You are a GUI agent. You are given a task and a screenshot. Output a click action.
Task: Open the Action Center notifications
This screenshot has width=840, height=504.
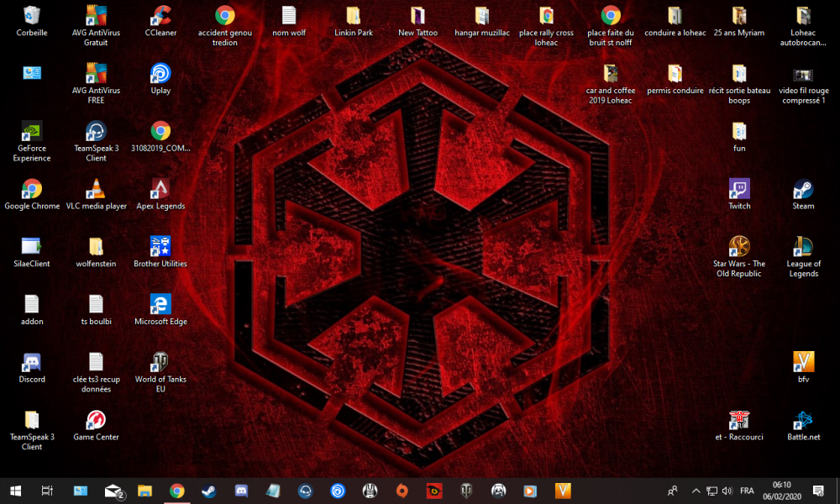818,491
